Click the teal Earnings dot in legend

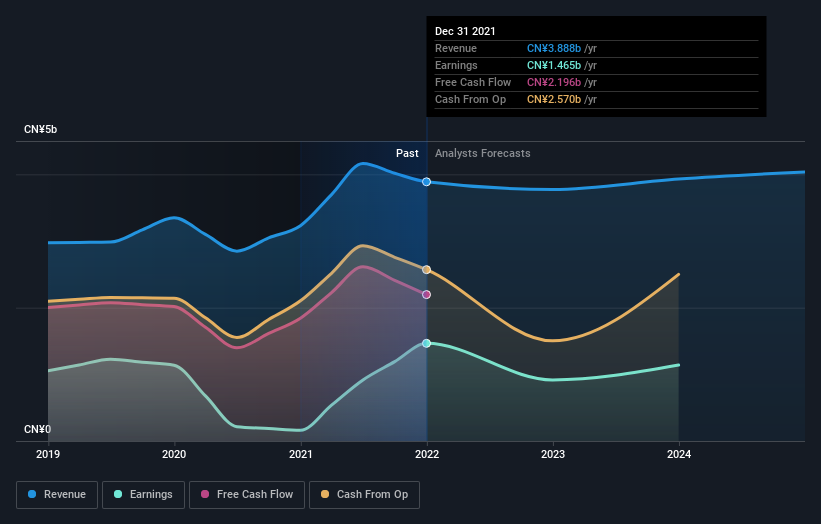(118, 494)
